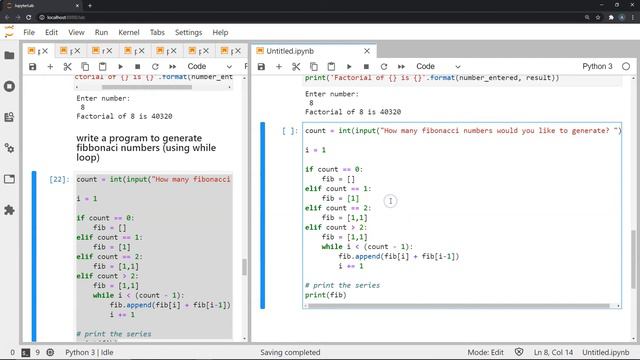Reload the browser page
Image resolution: width=640 pixels, height=360 pixels.
28,18
